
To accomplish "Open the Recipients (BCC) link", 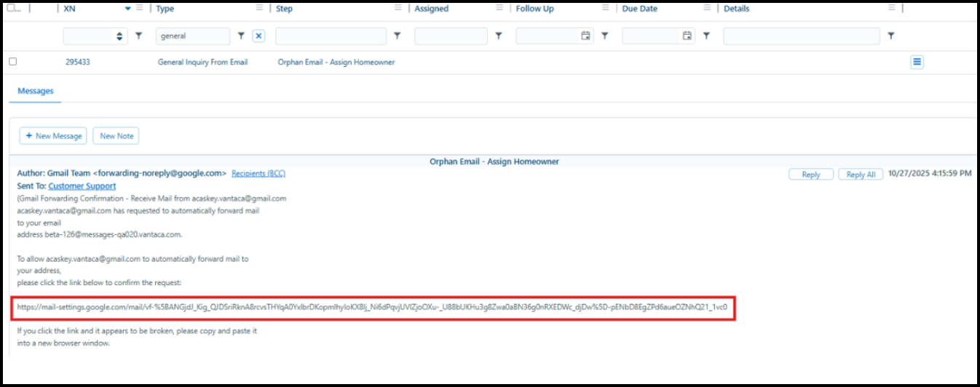I will [258, 173].
